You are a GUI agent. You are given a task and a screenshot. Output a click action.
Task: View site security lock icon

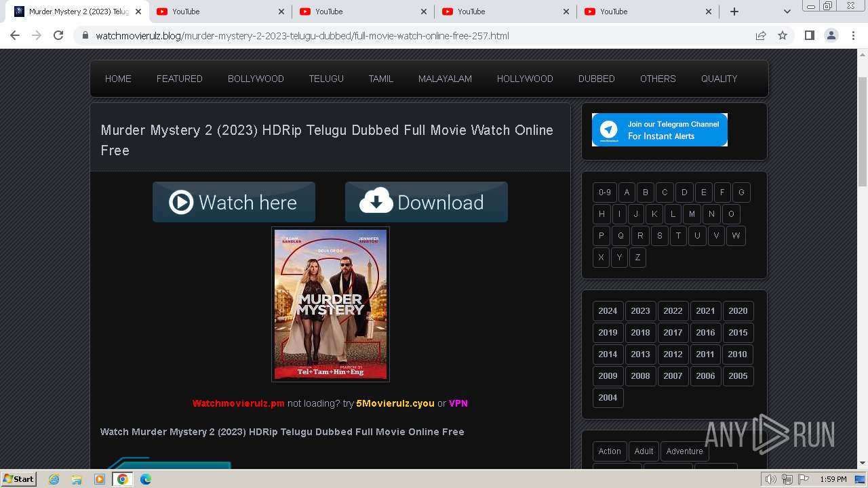click(85, 35)
